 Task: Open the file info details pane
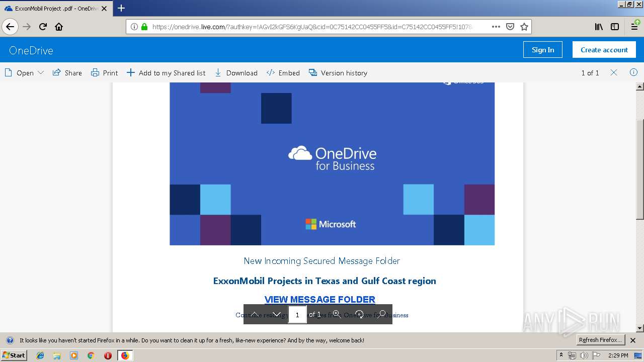[x=633, y=72]
